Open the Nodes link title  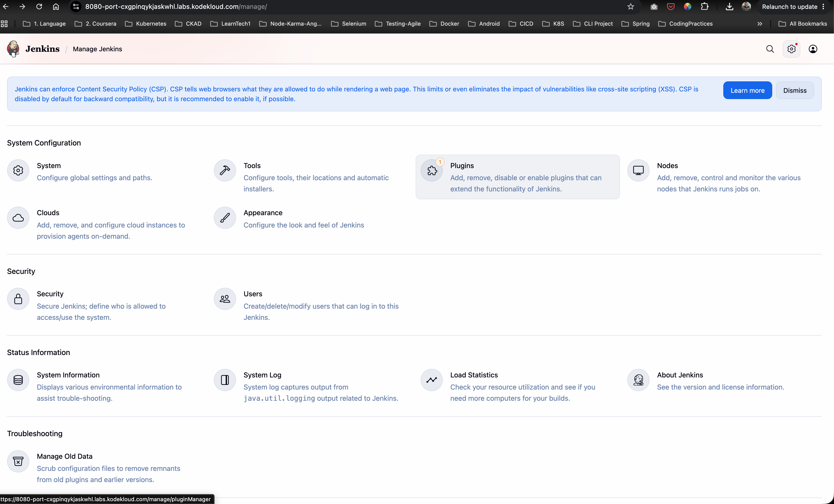(x=668, y=166)
